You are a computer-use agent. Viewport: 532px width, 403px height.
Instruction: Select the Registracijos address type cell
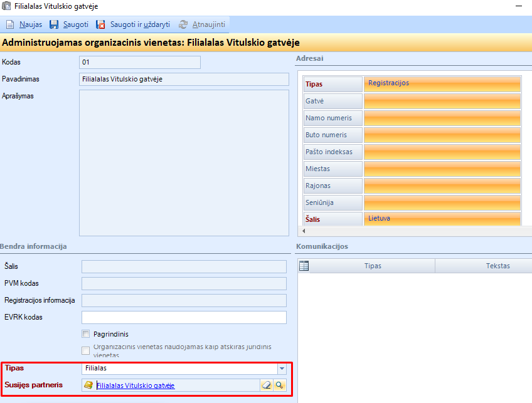442,83
